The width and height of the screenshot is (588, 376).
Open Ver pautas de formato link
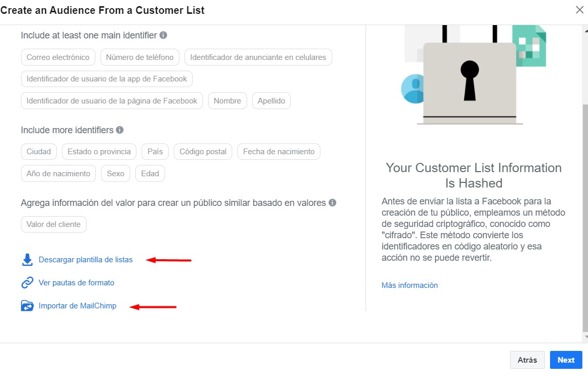click(76, 283)
